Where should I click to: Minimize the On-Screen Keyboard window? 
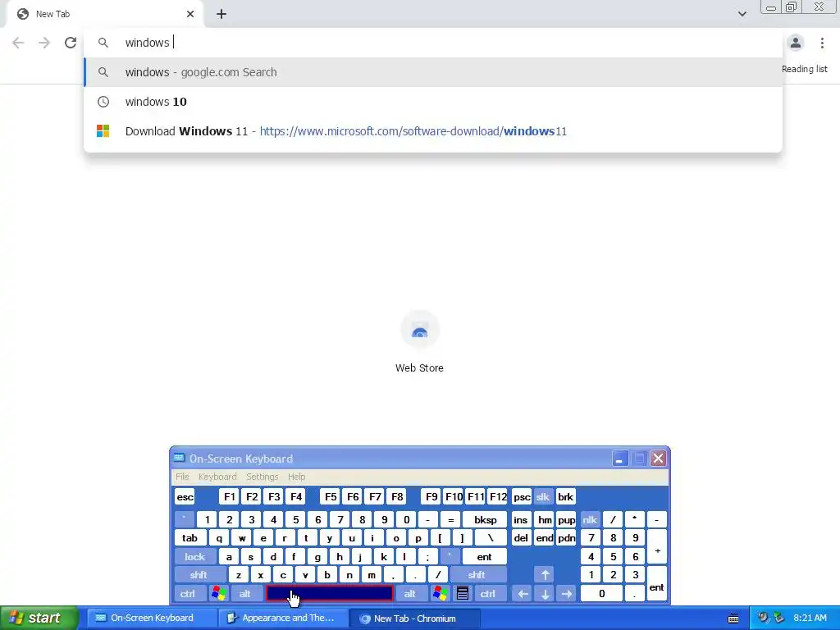(x=619, y=459)
